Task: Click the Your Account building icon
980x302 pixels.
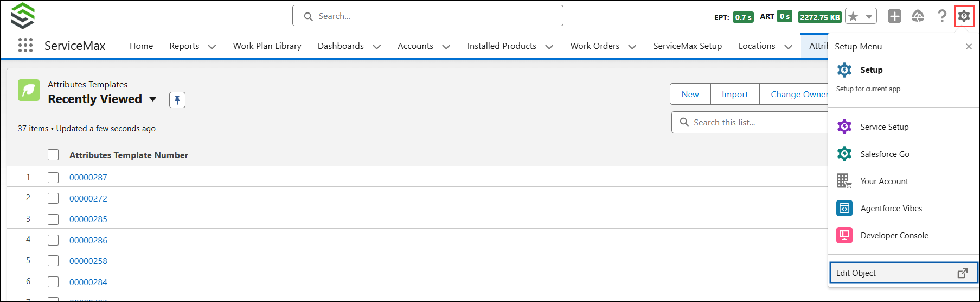Action: tap(844, 181)
